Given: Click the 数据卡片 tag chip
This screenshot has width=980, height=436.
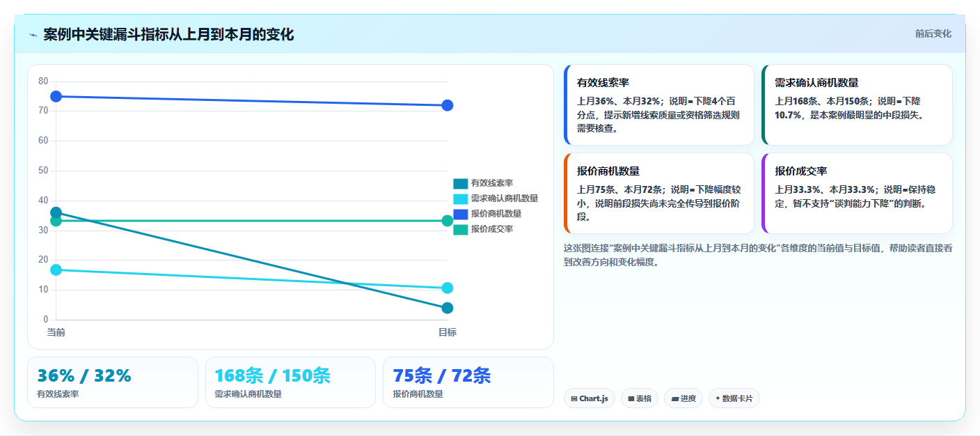Looking at the screenshot, I should coord(734,398).
